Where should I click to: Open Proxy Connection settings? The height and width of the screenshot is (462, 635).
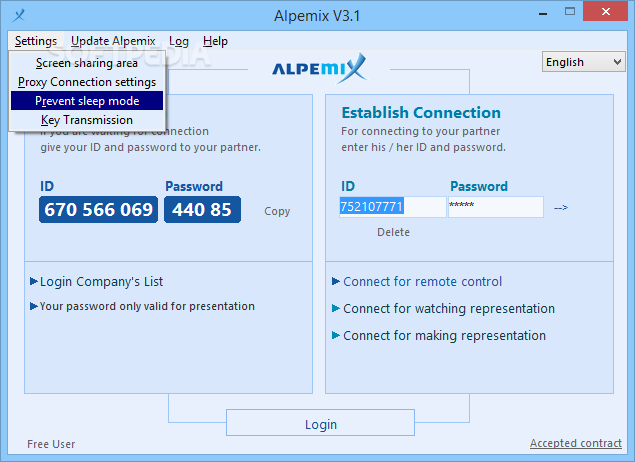(x=87, y=82)
